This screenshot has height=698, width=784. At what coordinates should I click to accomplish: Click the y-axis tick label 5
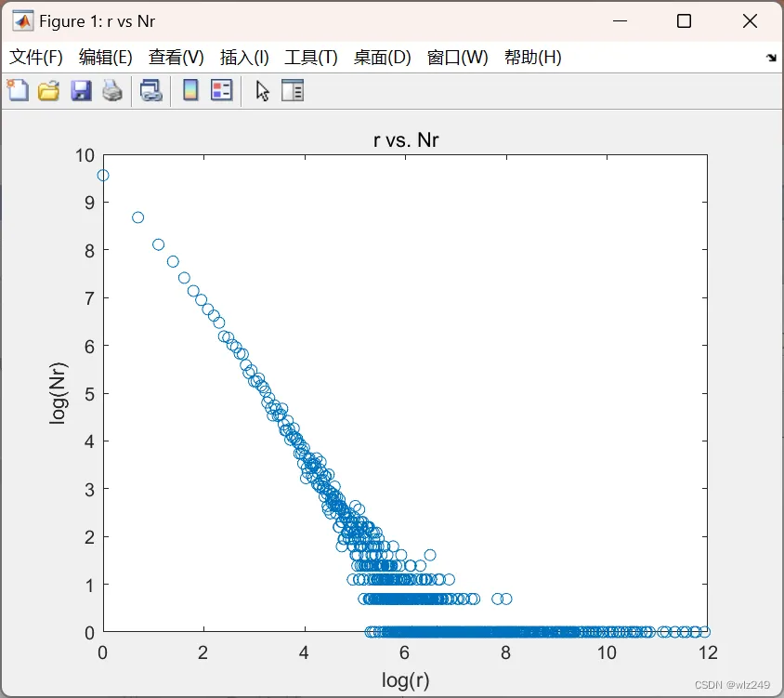pos(89,394)
